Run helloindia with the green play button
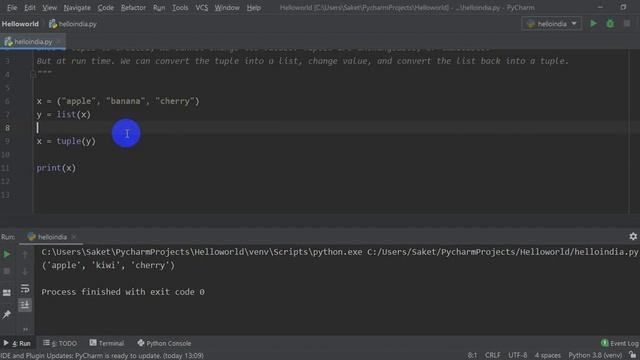This screenshot has height=360, width=640. click(593, 24)
